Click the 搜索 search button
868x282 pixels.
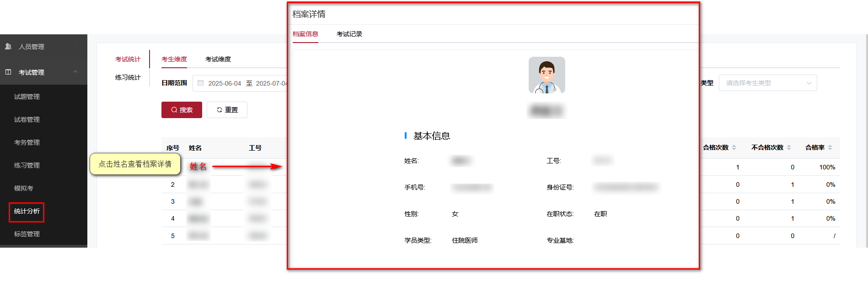[182, 110]
